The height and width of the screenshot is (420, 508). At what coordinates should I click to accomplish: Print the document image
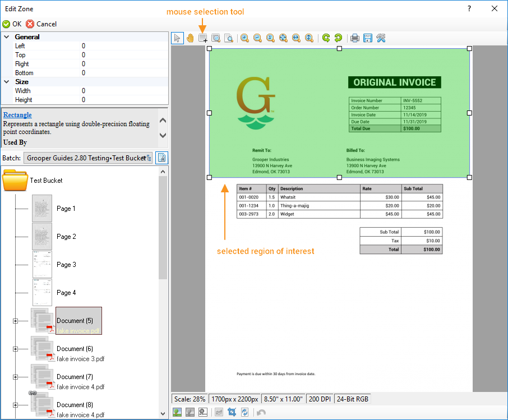coord(355,38)
